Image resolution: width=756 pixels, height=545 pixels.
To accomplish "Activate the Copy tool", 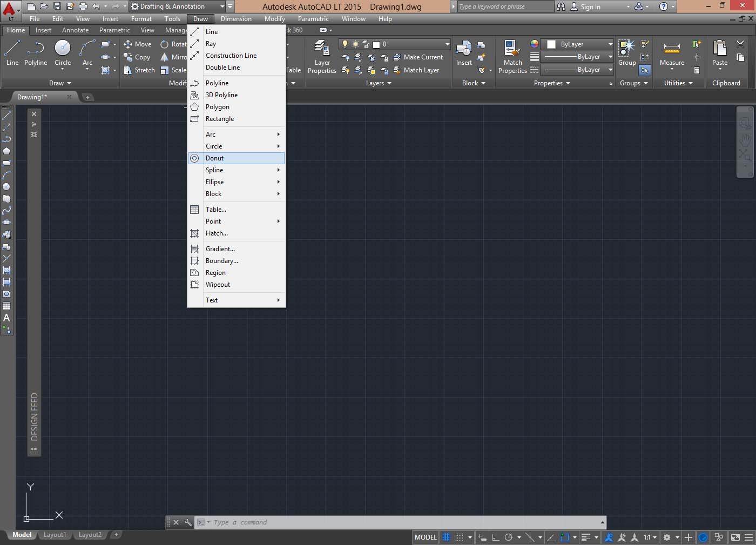I will click(x=137, y=57).
